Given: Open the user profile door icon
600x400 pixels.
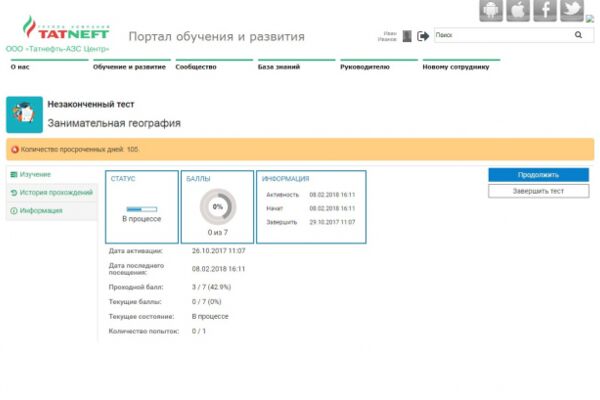Looking at the screenshot, I should pos(407,36).
